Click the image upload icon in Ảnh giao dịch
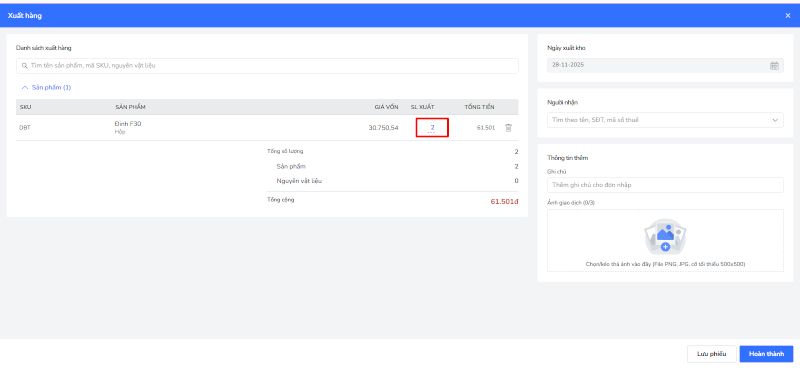 pos(665,237)
